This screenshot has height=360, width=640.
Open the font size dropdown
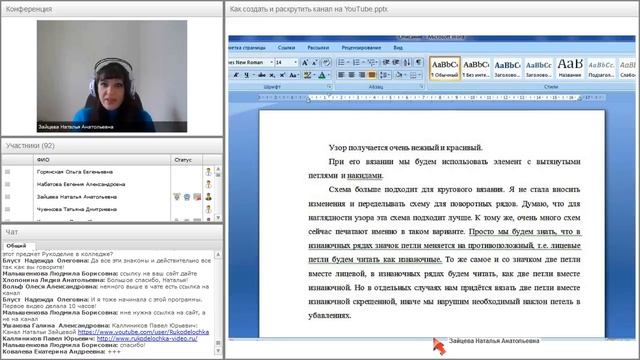296,62
